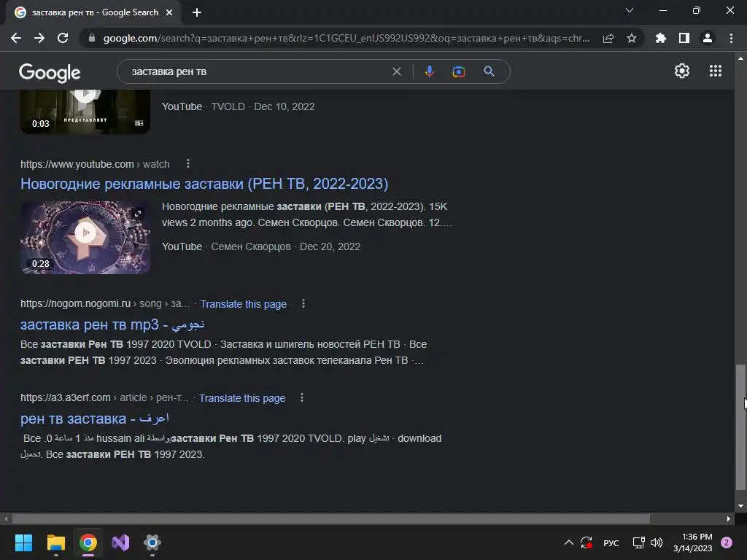747x560 pixels.
Task: Start voice search with the microphone
Action: 429,71
